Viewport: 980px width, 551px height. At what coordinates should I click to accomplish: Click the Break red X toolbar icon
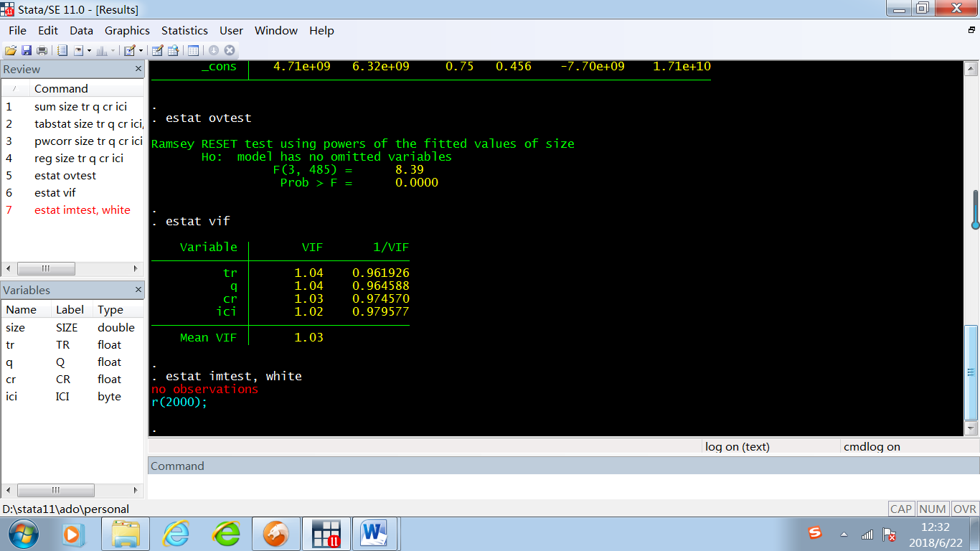(x=230, y=50)
